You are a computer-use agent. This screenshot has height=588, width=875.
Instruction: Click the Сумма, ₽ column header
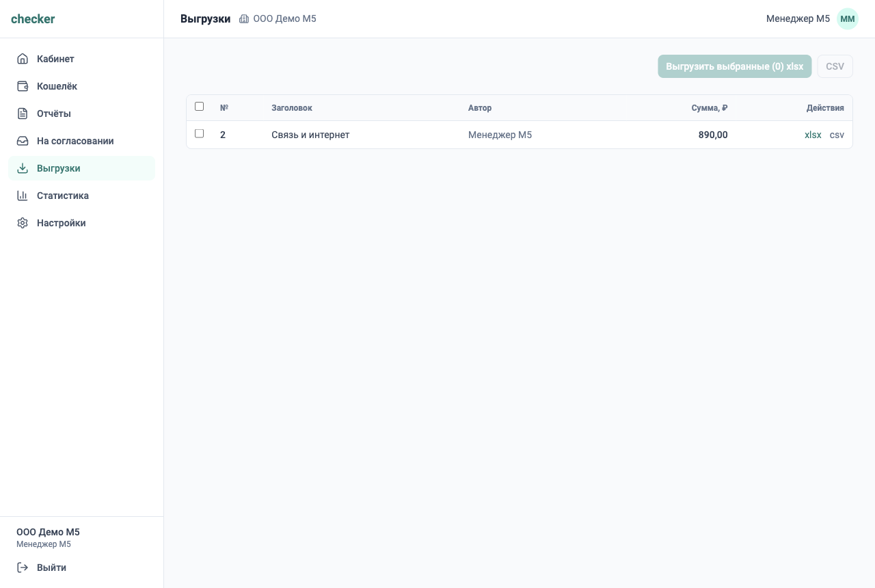710,108
